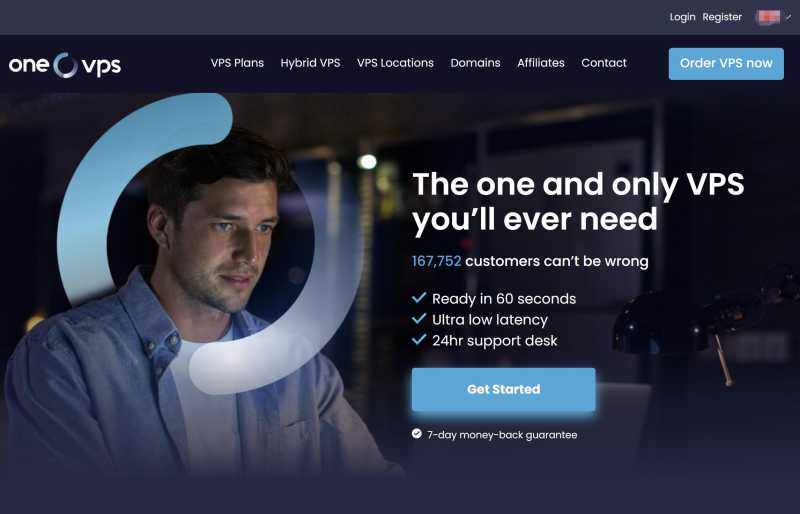Click the Order VPS now button

(x=726, y=64)
